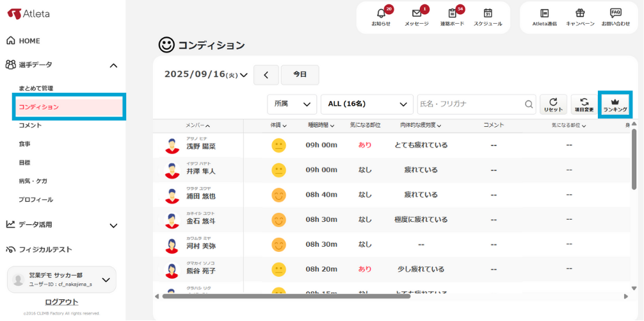Open the 2025/09/16 date picker
Image resolution: width=644 pixels, height=321 pixels.
point(206,75)
